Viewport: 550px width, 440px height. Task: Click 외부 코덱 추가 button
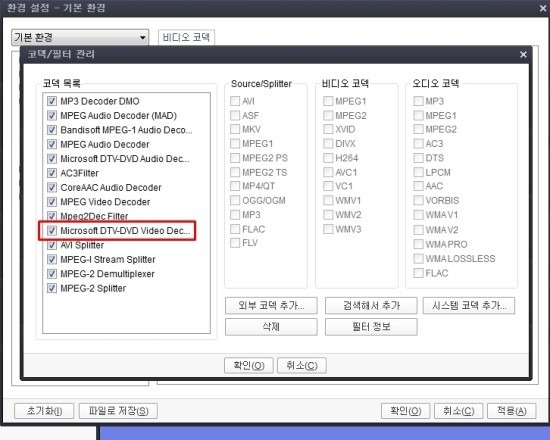271,306
